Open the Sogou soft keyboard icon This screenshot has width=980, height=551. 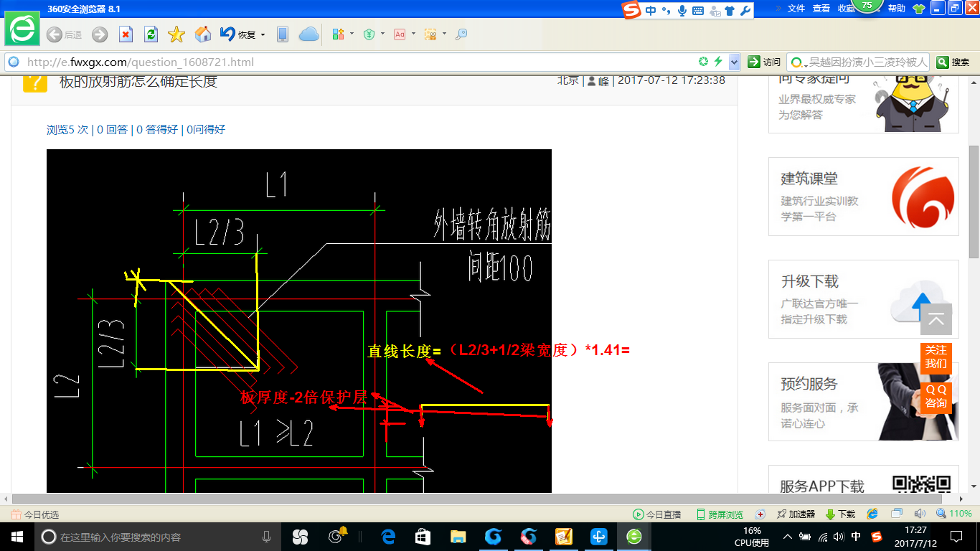(697, 10)
